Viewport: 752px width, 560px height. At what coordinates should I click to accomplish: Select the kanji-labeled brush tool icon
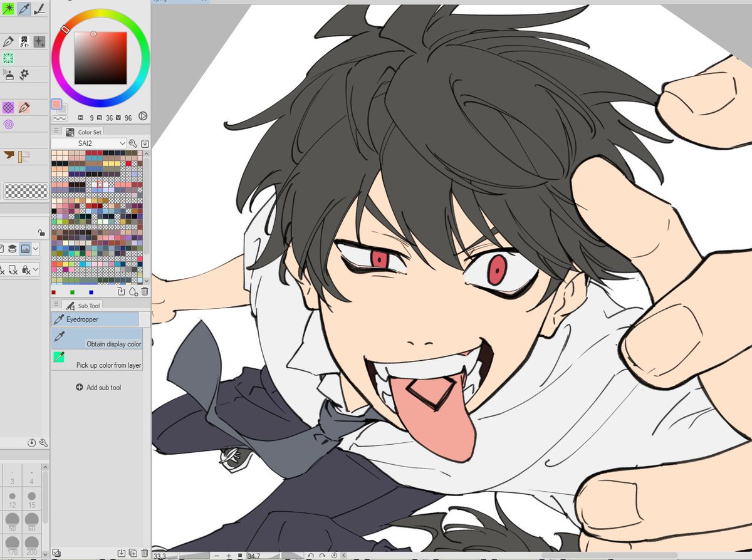pos(24,41)
